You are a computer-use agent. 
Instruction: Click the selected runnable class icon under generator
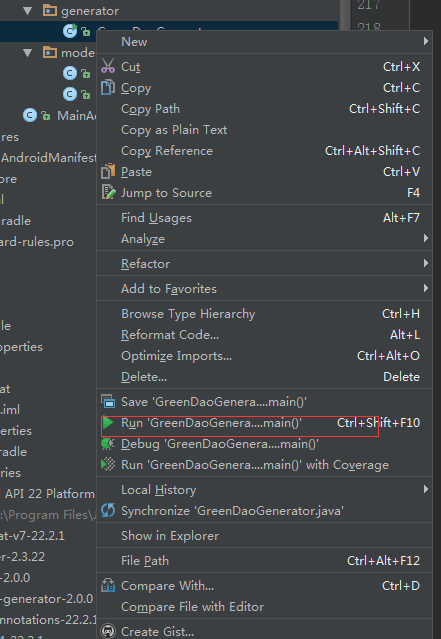tap(70, 31)
